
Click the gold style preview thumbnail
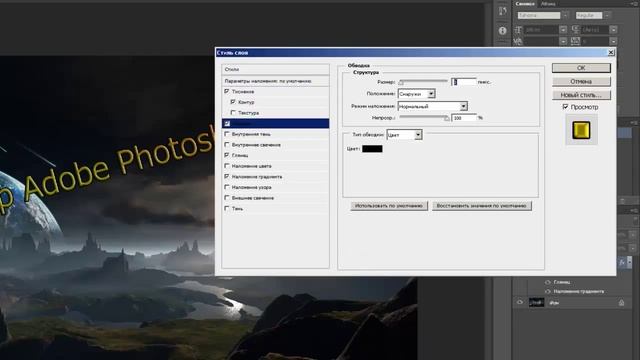point(581,130)
